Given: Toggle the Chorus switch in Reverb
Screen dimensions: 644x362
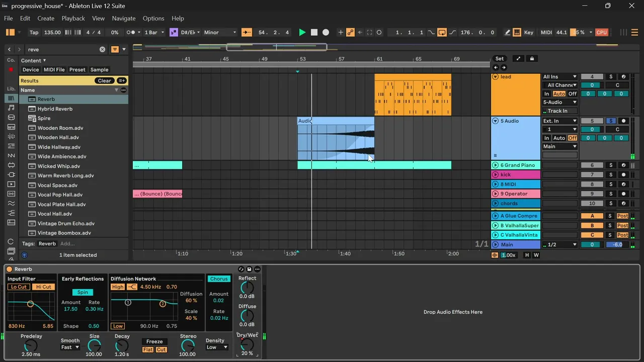Looking at the screenshot, I should pos(219,279).
